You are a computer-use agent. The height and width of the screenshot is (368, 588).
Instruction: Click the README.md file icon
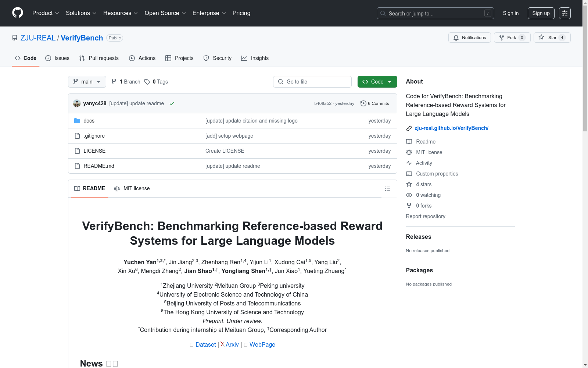(77, 166)
